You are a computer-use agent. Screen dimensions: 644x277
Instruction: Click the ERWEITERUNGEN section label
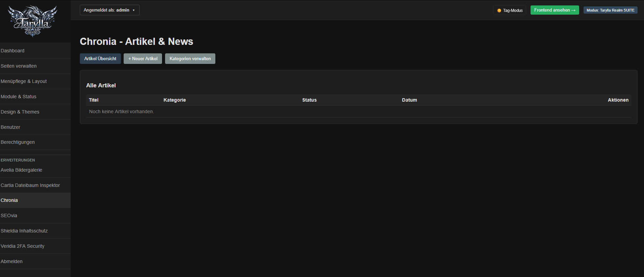click(18, 160)
